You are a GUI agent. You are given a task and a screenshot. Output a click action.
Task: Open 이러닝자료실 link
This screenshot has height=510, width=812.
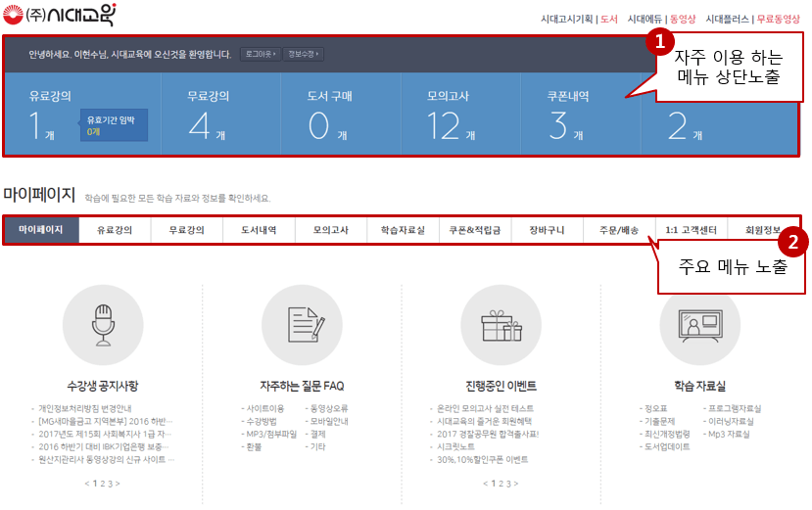coord(731,422)
